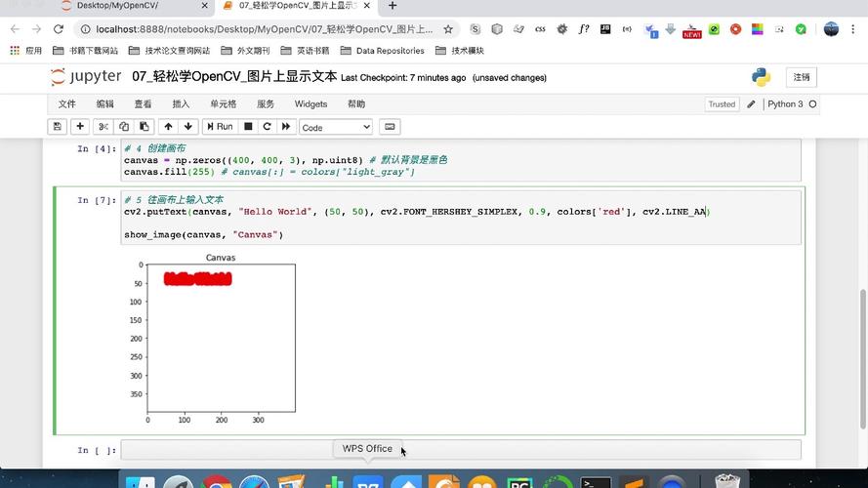Click the Trusted notebook indicator

pyautogui.click(x=722, y=104)
